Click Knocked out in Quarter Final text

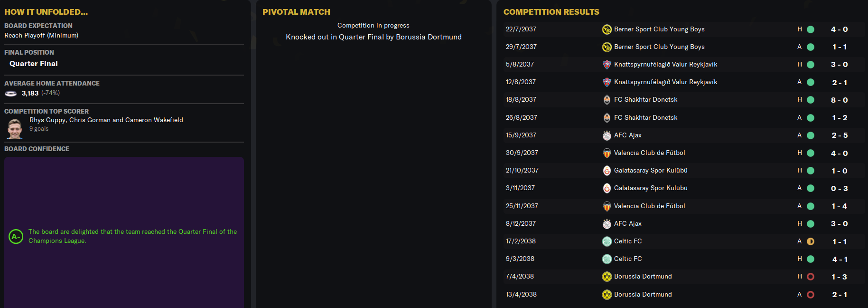[373, 37]
